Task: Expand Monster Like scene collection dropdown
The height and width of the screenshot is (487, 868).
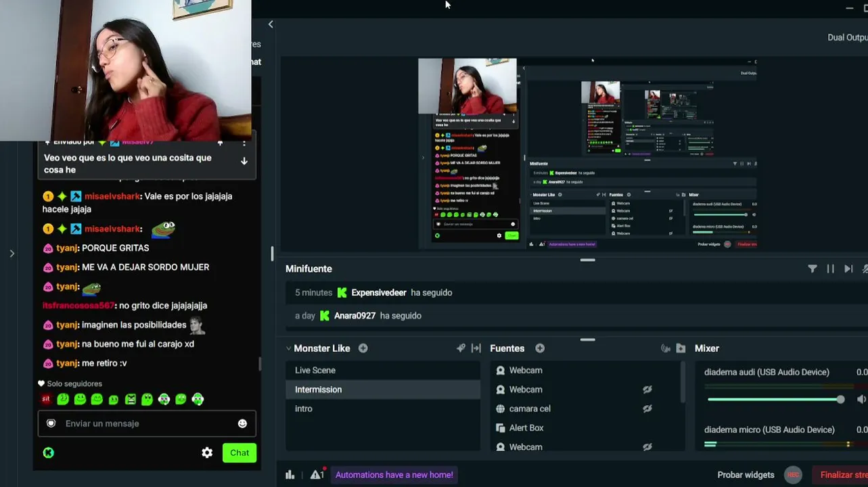Action: [x=289, y=348]
